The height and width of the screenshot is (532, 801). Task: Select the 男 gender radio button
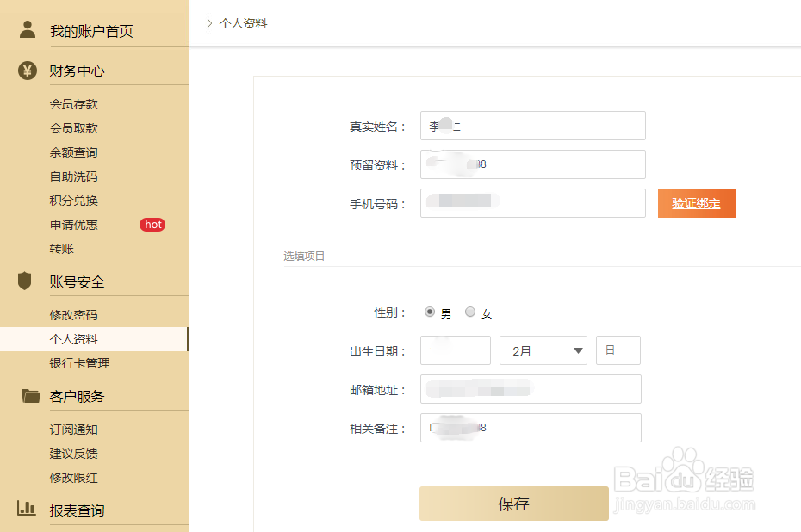tap(429, 312)
